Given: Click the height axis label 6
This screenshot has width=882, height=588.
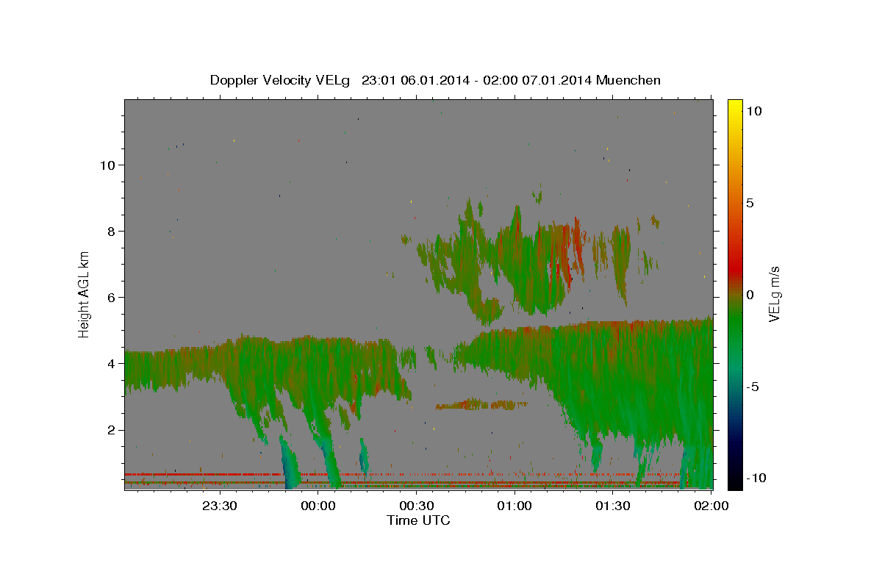Looking at the screenshot, I should tap(110, 297).
